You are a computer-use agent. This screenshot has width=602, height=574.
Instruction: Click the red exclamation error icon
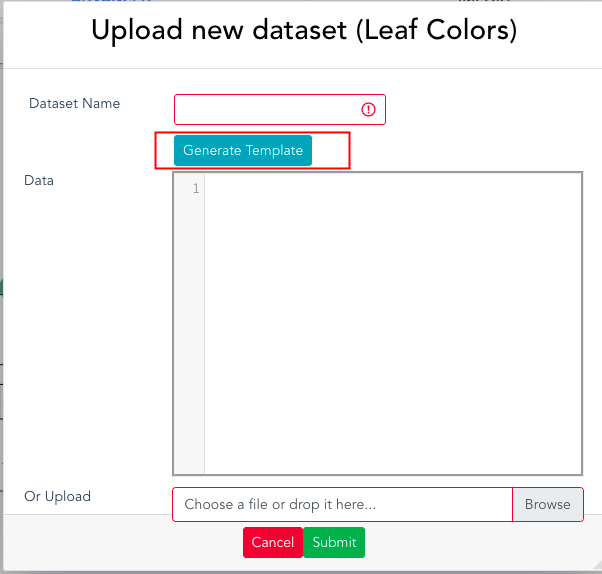pyautogui.click(x=368, y=109)
